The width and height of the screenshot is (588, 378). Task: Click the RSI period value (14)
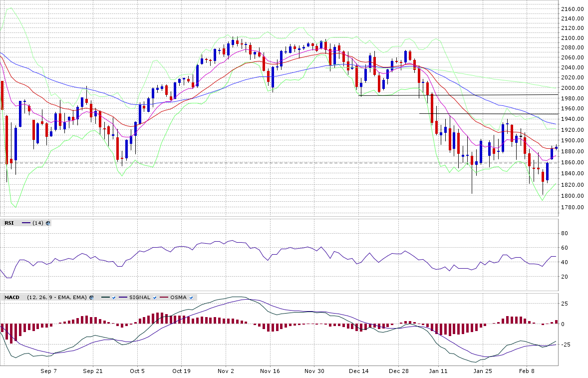coord(38,223)
